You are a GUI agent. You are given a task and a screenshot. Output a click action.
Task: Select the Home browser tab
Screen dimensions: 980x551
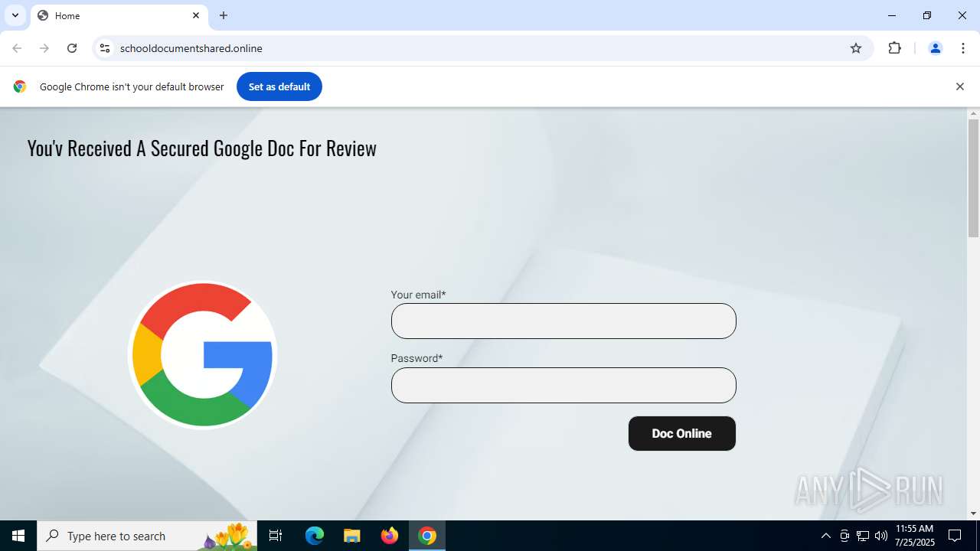tap(119, 15)
